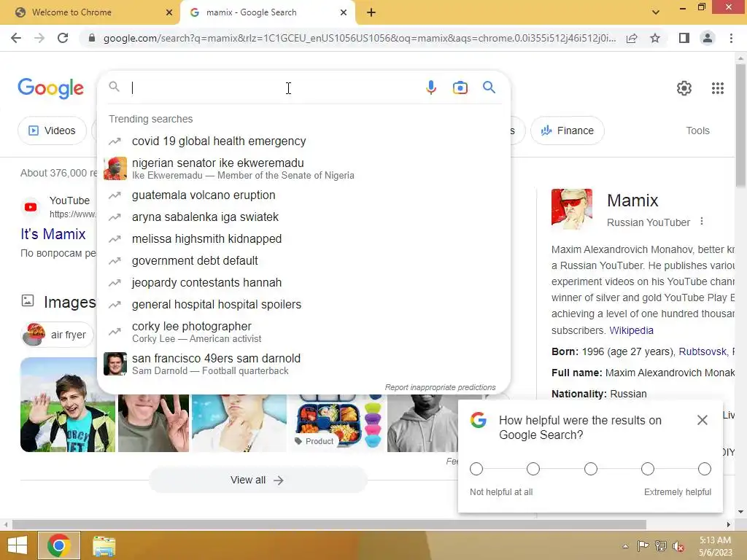Choose 'general hospital hospital spoilers' suggestion

click(303, 305)
